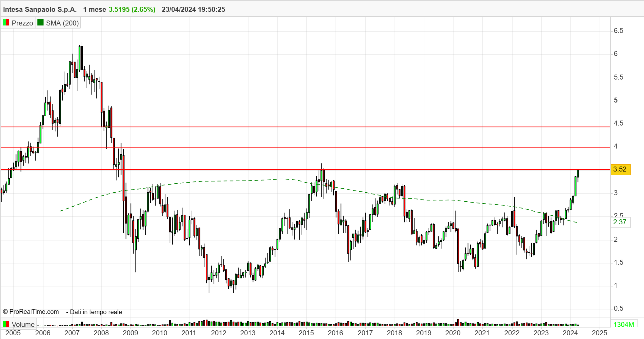Click the 2025 label on time axis
Image resolution: width=644 pixels, height=339 pixels.
pyautogui.click(x=600, y=333)
